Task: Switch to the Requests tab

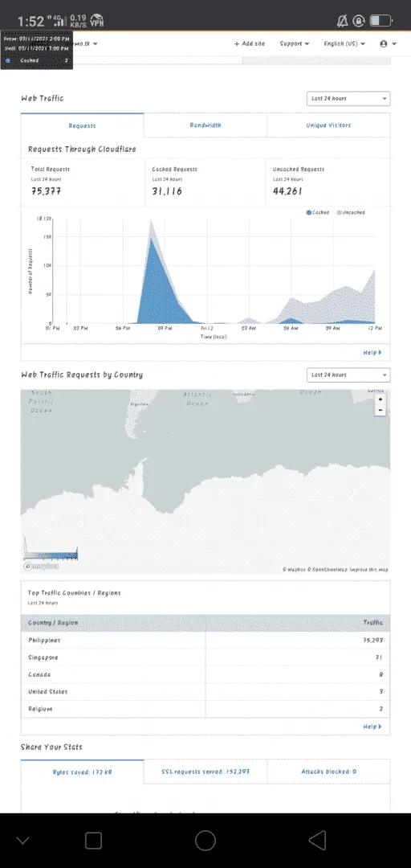Action: [83, 125]
